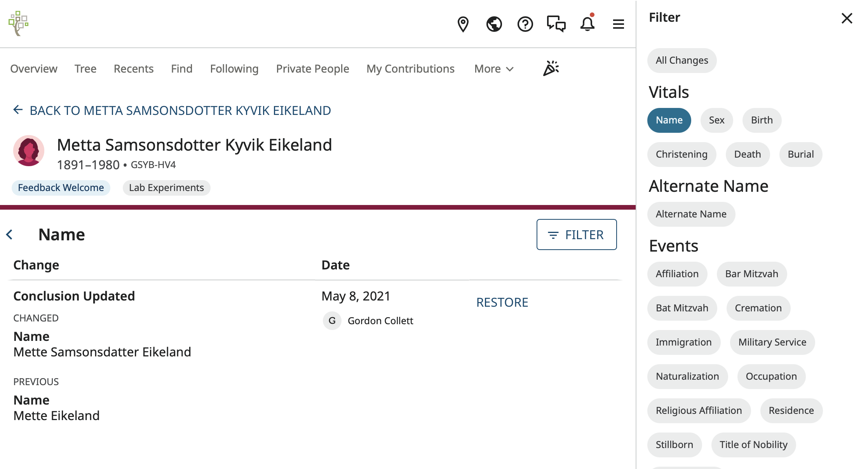Open the hamburger menu icon

[618, 24]
